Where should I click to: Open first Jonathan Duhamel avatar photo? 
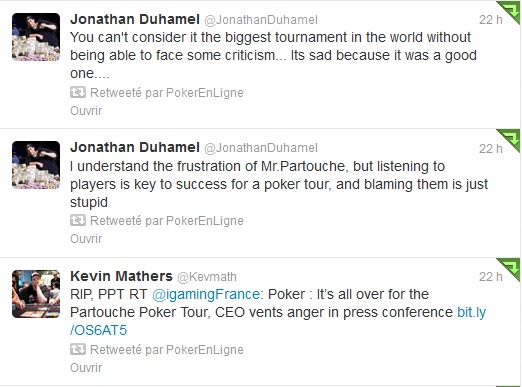pyautogui.click(x=36, y=37)
